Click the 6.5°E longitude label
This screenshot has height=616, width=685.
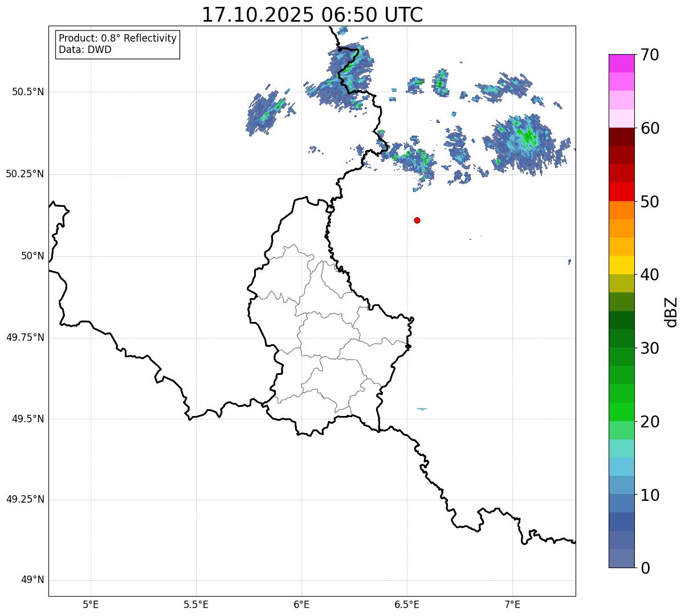click(x=407, y=604)
